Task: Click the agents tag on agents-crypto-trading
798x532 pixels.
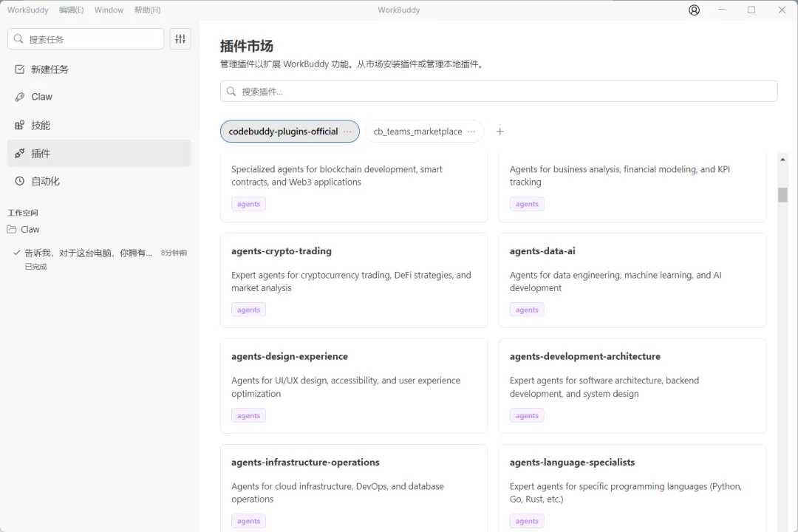Action: (x=248, y=310)
